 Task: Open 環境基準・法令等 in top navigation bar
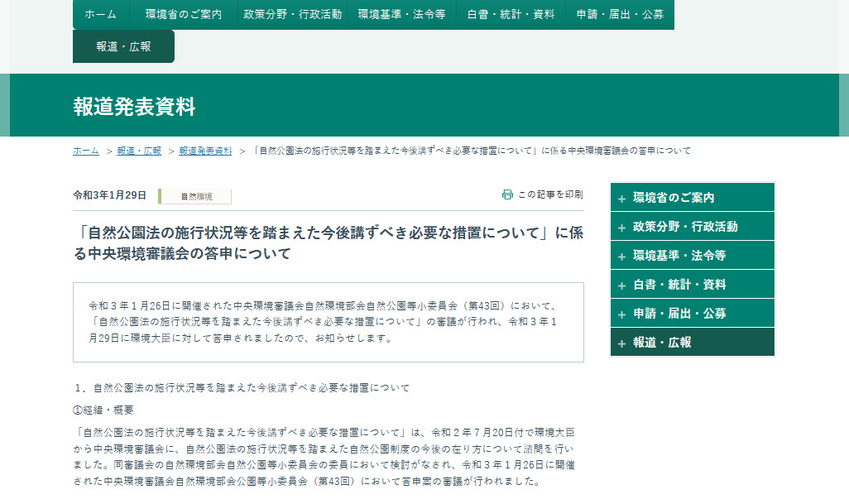click(x=401, y=14)
